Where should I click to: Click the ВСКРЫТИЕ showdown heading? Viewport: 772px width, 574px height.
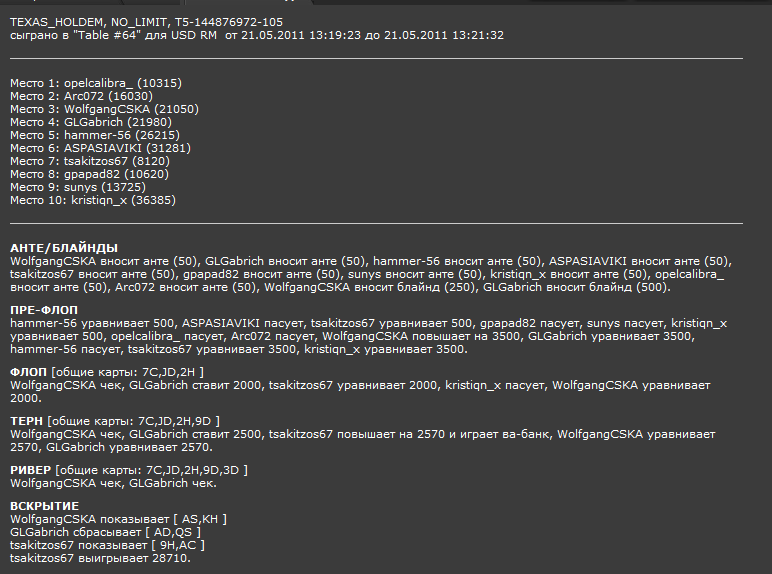coord(45,506)
